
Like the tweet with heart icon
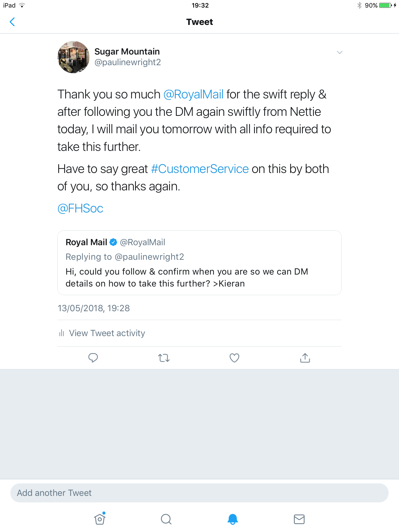[234, 358]
